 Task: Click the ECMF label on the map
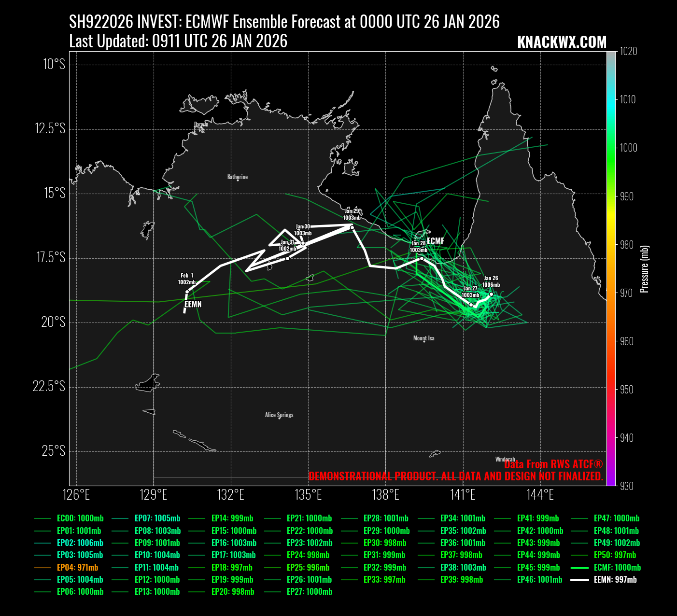436,241
